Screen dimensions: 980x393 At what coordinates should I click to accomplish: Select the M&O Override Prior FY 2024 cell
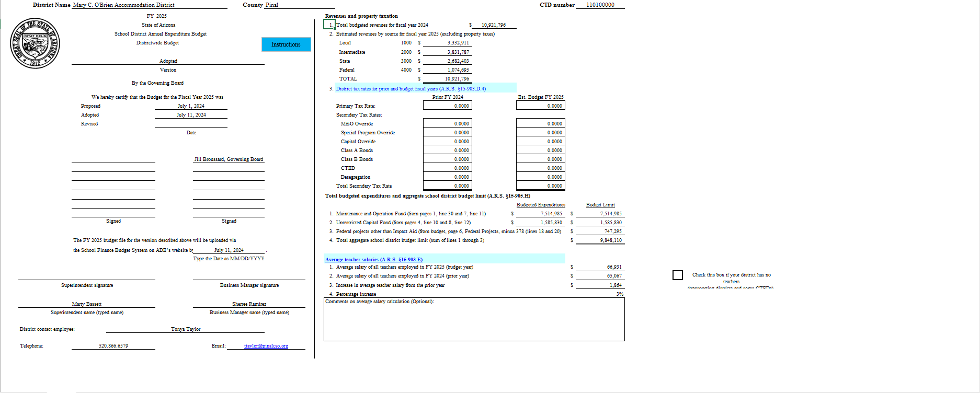click(x=447, y=123)
